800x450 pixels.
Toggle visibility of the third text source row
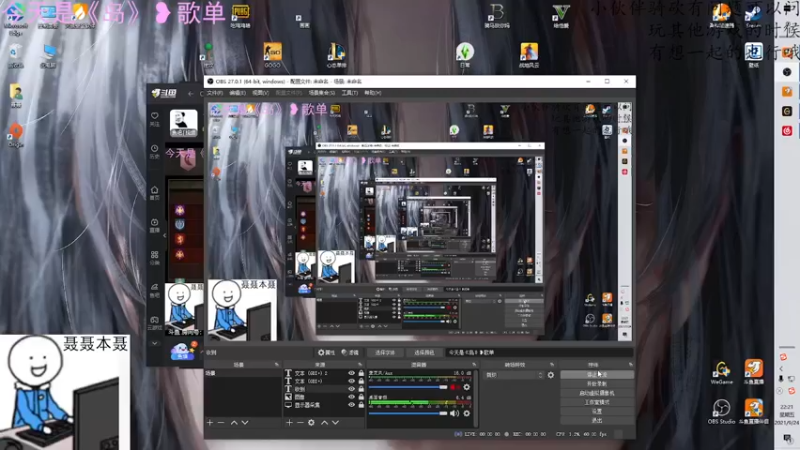[351, 389]
